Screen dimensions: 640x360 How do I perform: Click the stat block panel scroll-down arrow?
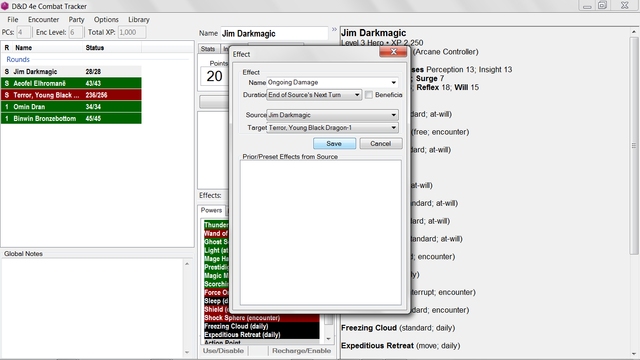click(x=633, y=354)
